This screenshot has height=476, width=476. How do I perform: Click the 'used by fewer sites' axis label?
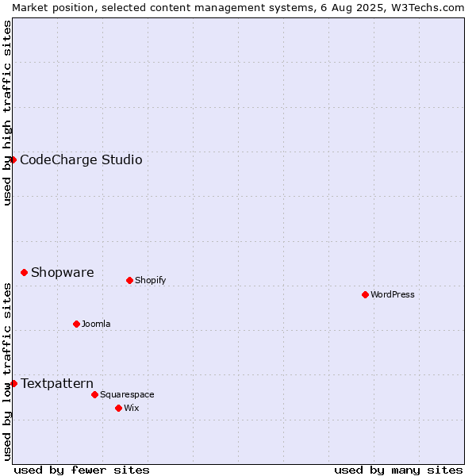82,470
